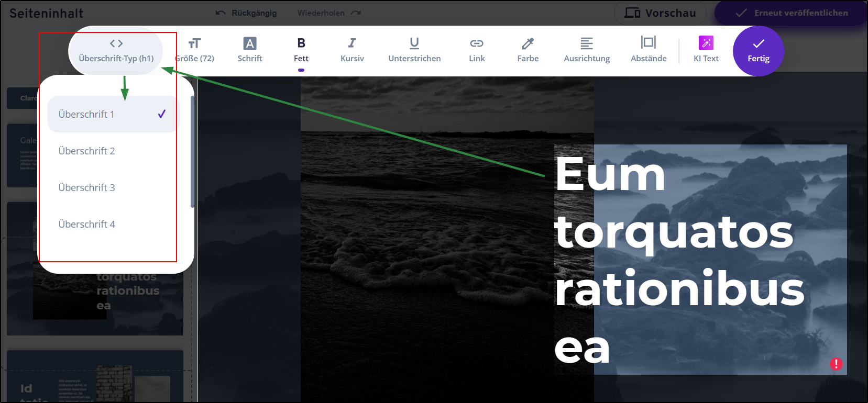Click the red warning exclamation icon
This screenshot has width=868, height=403.
(x=836, y=364)
